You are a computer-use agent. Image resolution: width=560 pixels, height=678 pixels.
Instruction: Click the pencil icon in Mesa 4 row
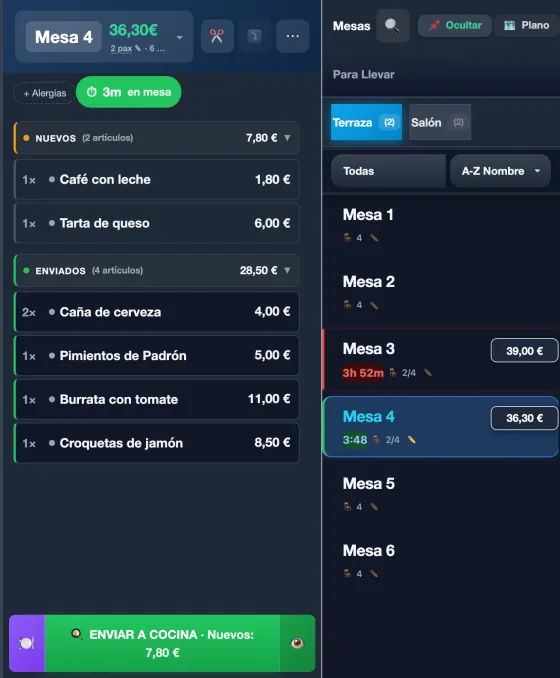click(412, 440)
